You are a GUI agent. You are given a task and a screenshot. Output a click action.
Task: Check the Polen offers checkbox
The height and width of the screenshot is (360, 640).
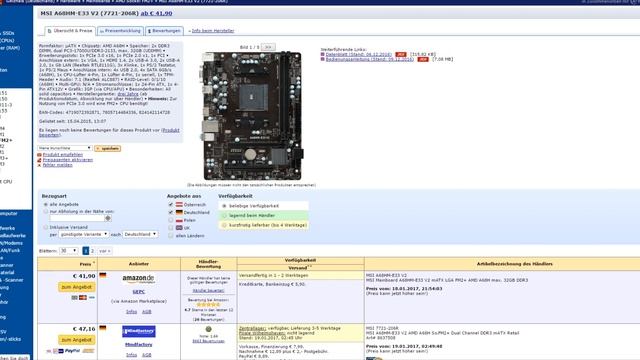click(171, 220)
